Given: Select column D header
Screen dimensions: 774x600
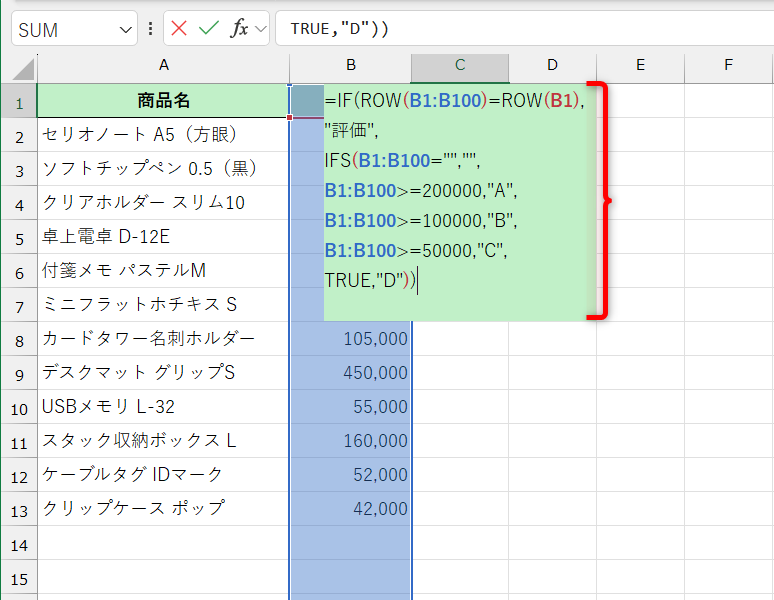Looking at the screenshot, I should [x=552, y=65].
